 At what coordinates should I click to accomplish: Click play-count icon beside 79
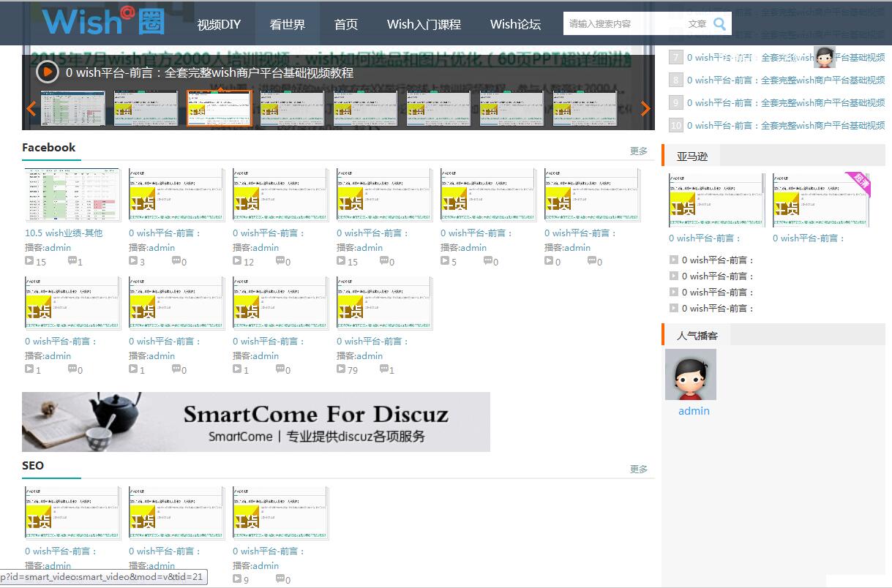[341, 369]
